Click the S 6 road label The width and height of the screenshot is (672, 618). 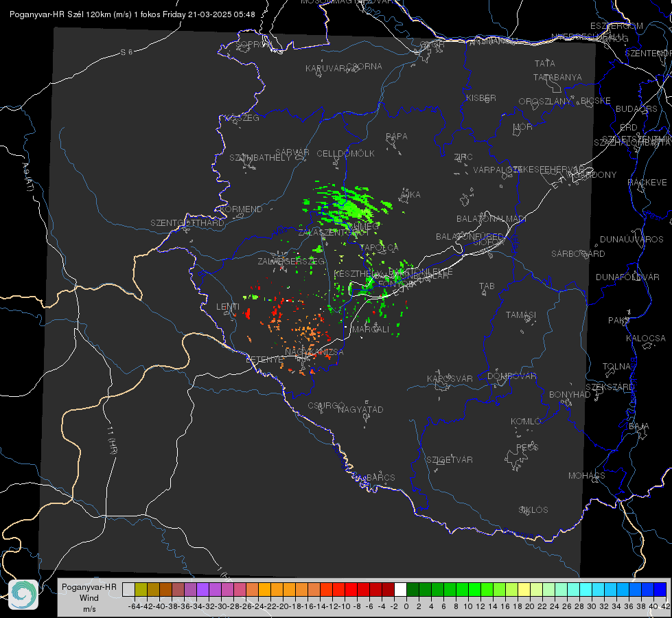click(126, 52)
